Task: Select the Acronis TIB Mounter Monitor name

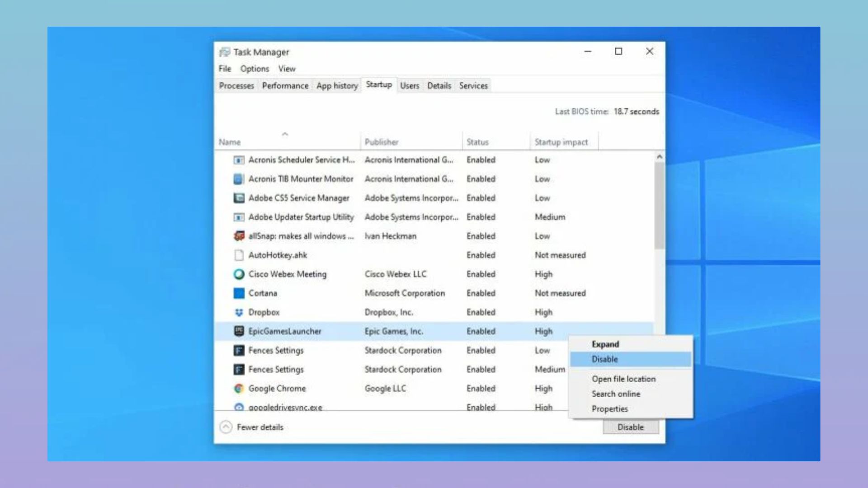Action: (301, 179)
